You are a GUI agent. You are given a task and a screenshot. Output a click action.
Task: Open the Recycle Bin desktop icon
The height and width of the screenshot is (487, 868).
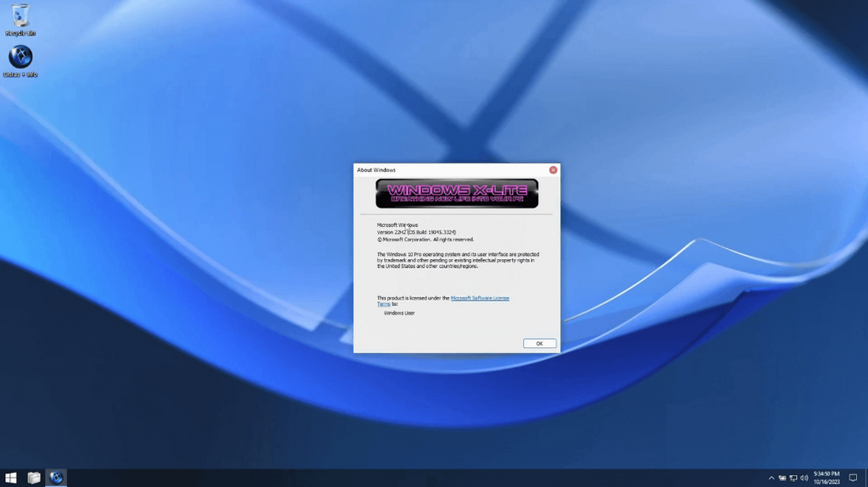point(20,20)
